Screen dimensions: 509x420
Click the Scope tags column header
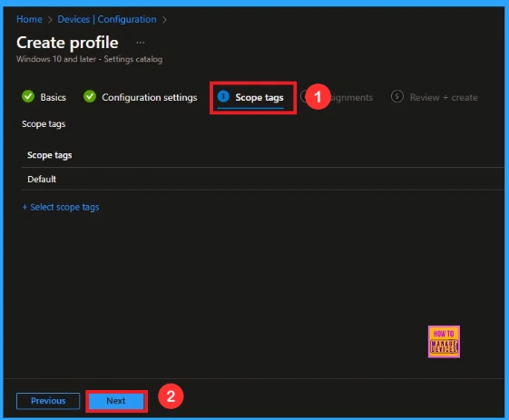coord(50,155)
